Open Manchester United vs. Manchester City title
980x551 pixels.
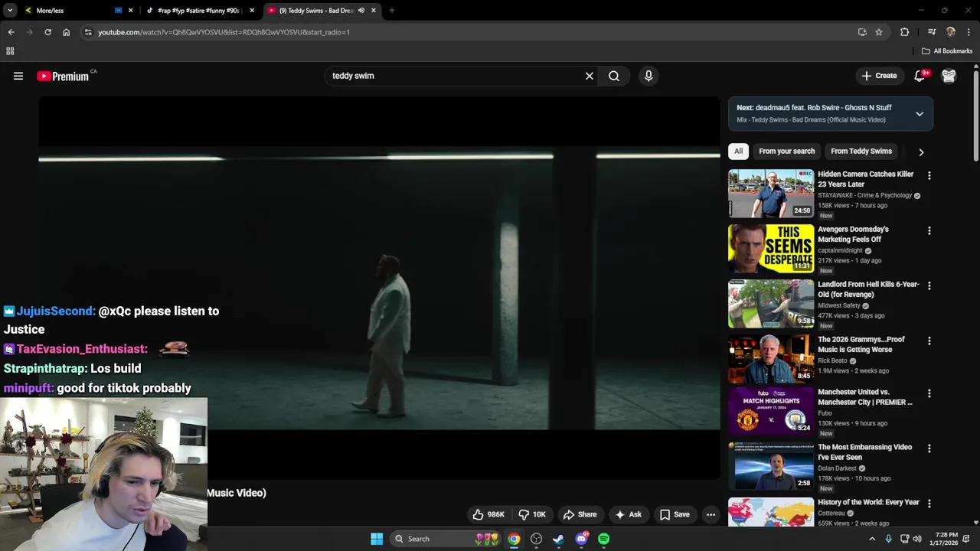[x=865, y=396]
